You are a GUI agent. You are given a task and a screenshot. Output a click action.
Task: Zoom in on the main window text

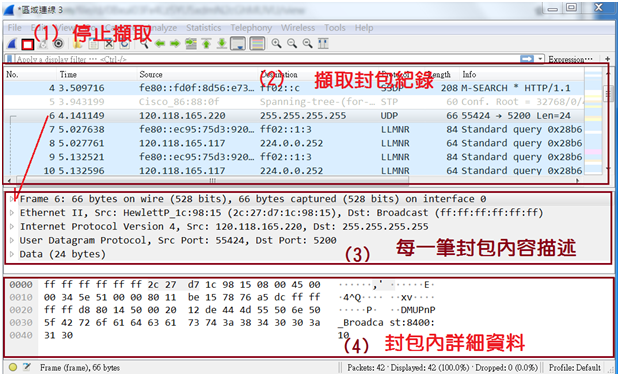tap(276, 43)
